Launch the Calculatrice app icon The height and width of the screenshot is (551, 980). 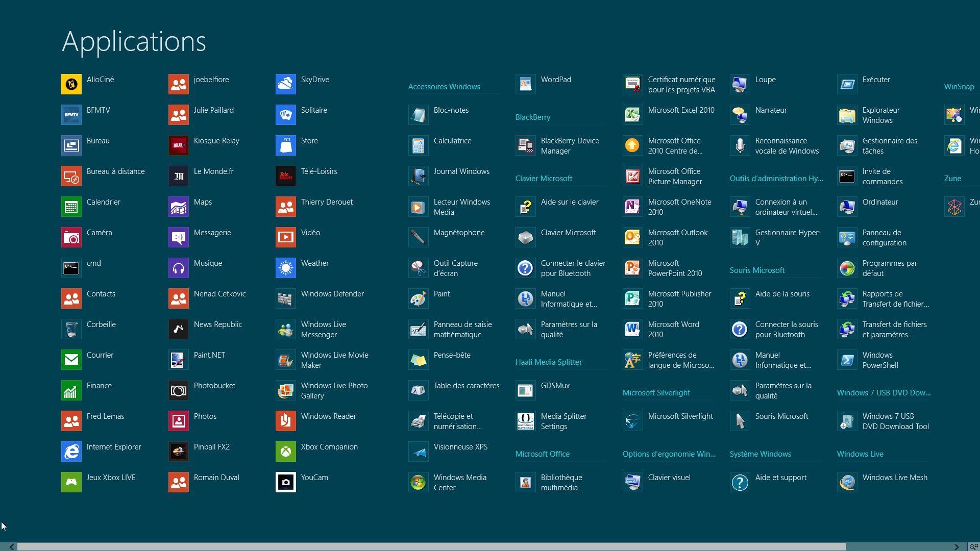tap(419, 145)
